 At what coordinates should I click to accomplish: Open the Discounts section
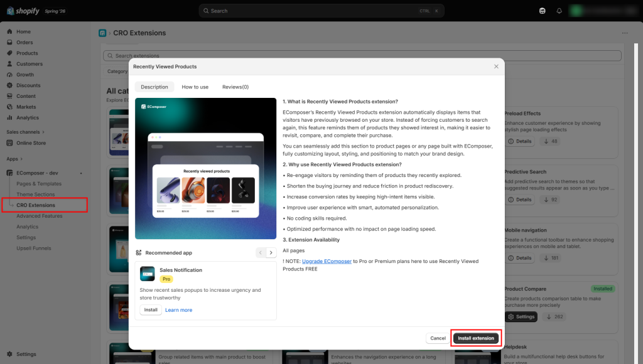(x=28, y=85)
